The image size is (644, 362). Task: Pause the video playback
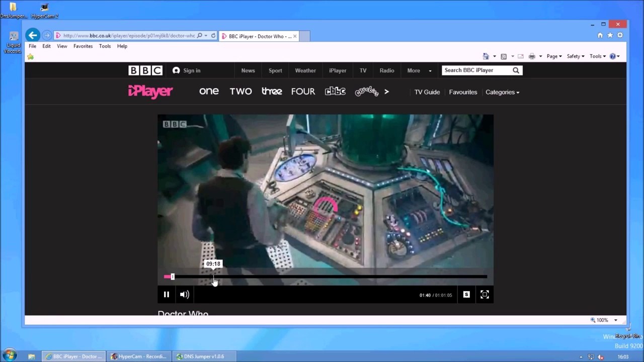[167, 295]
